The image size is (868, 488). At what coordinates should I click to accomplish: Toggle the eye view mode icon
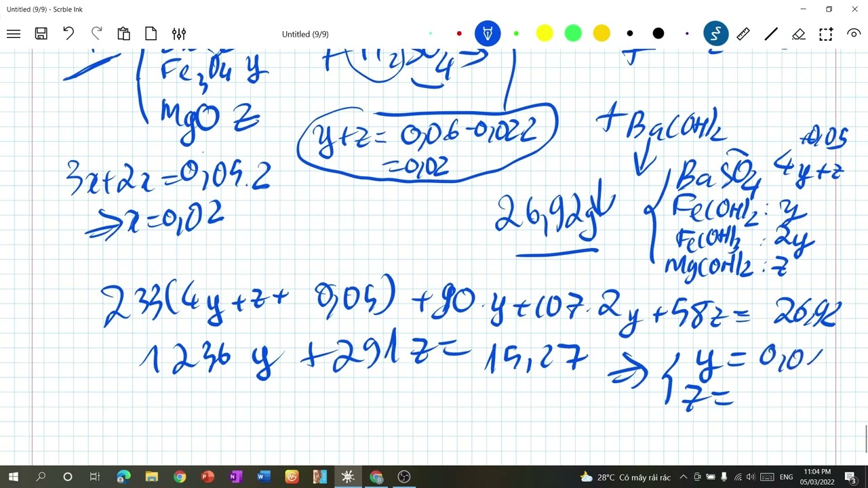[x=854, y=33]
